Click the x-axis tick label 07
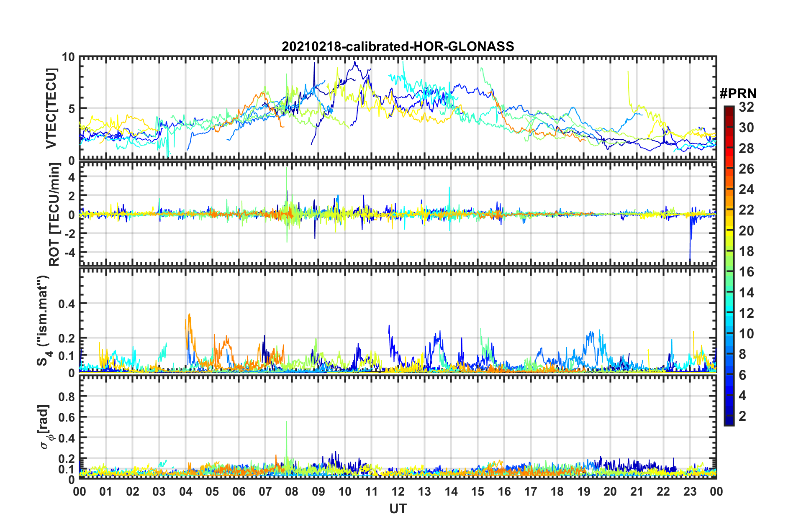 click(x=265, y=491)
